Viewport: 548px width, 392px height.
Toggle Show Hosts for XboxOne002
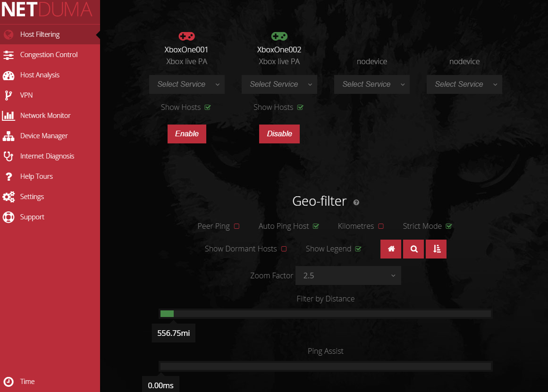(x=300, y=107)
